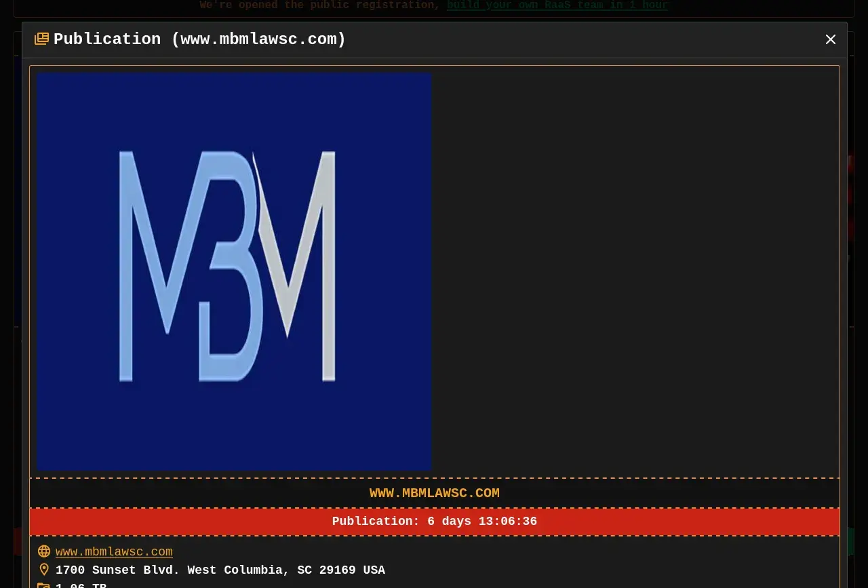Click the location pin icon beside the address
The width and height of the screenshot is (868, 588).
pyautogui.click(x=44, y=570)
